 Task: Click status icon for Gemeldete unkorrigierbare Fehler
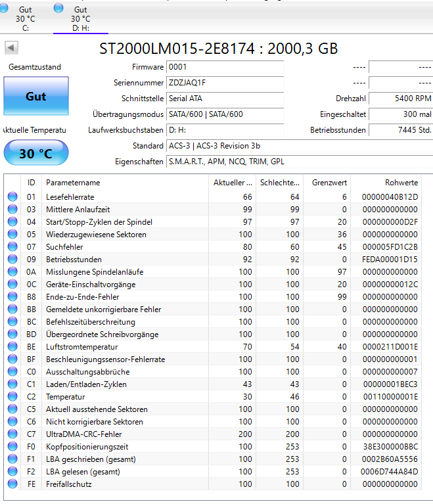coord(12,309)
